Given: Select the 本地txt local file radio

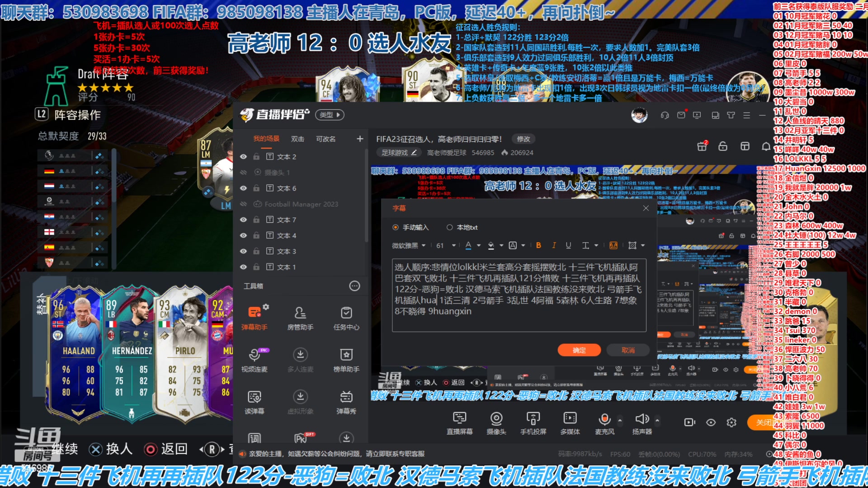Looking at the screenshot, I should tap(450, 227).
